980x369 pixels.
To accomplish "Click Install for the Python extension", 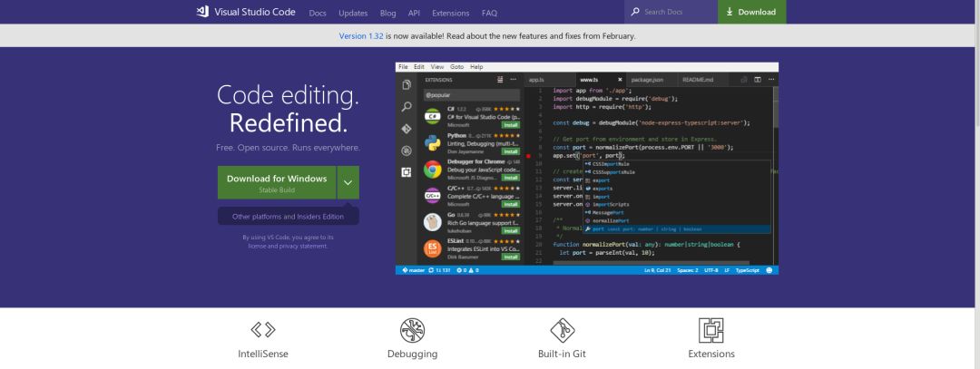I will click(x=510, y=151).
